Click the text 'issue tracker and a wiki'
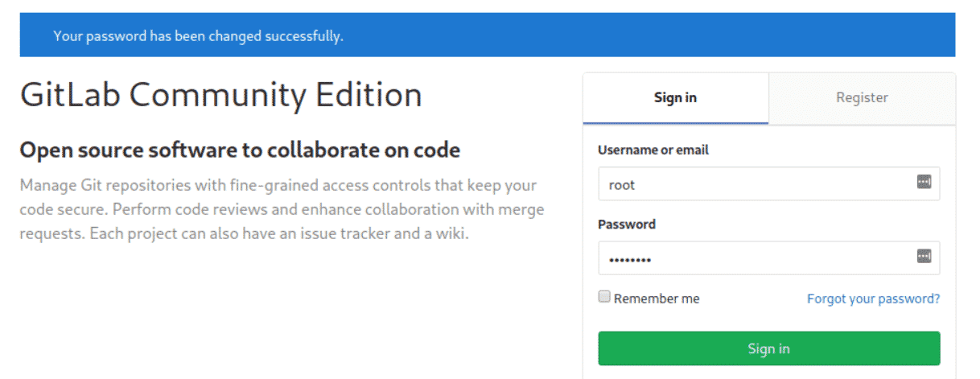980x379 pixels. pos(393,235)
